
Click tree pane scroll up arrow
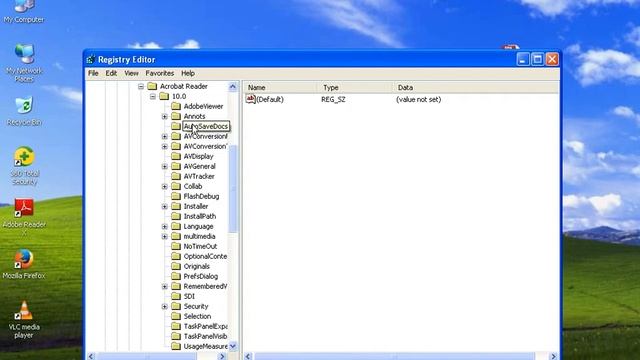tap(233, 87)
